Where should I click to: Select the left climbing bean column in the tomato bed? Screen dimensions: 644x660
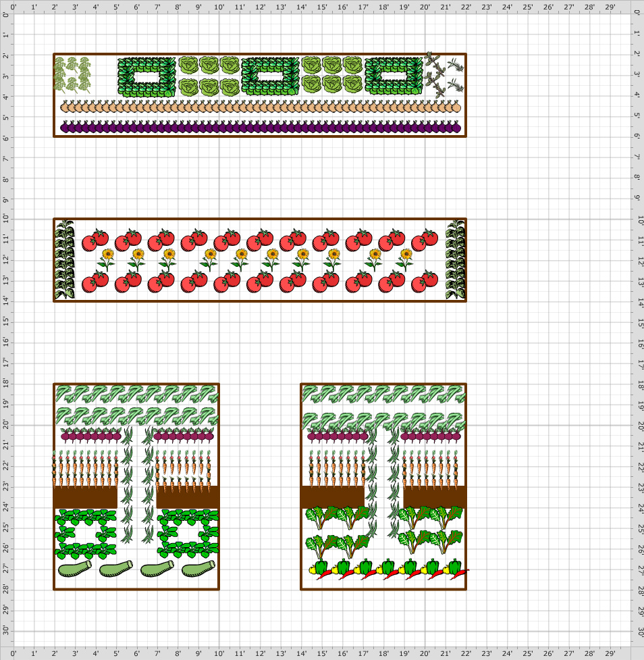[65, 259]
